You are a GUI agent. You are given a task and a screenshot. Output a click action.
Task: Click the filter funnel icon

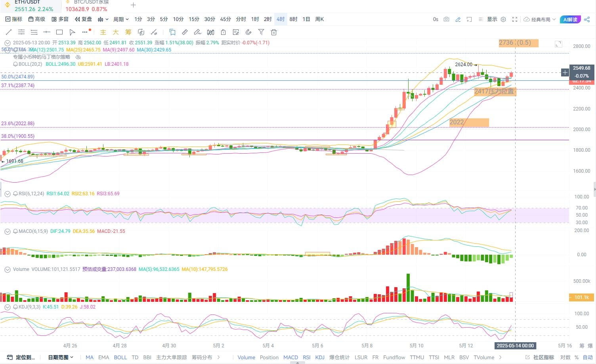[261, 32]
